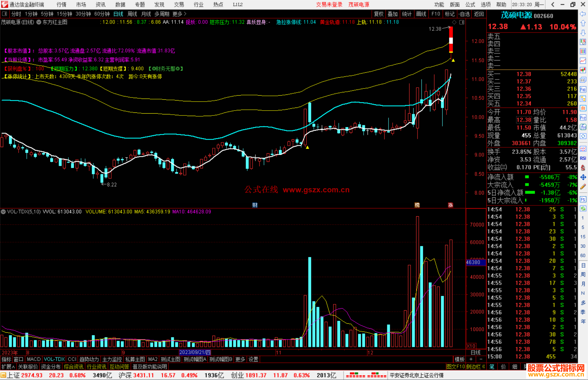
Task: Select the 15-minute period in right sidebar
Action: [583, 237]
